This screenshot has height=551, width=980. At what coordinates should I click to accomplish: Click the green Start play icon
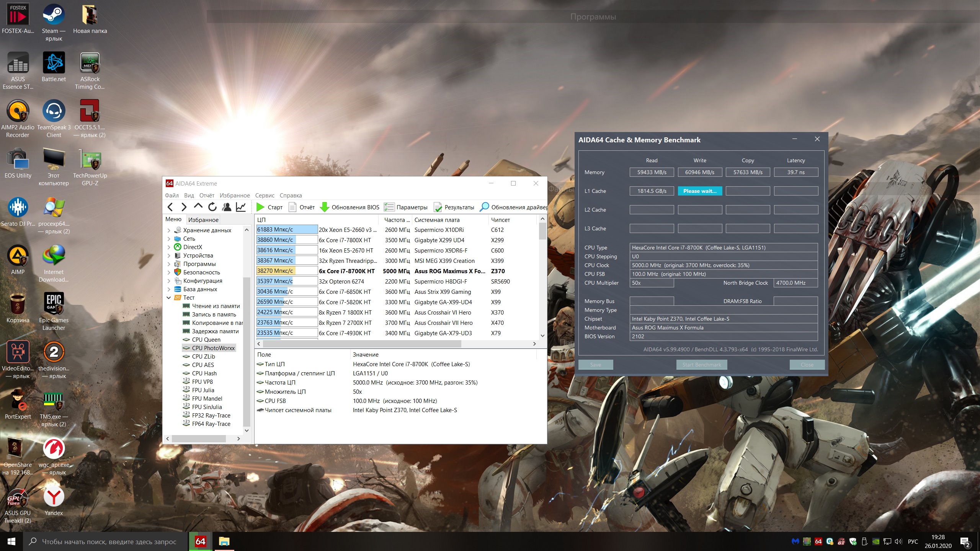[260, 207]
